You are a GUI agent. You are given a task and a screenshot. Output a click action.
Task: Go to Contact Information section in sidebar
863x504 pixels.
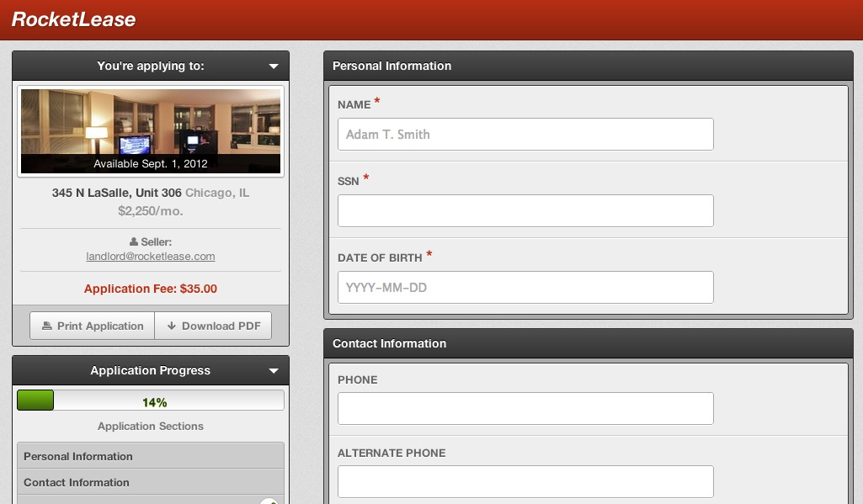click(151, 482)
